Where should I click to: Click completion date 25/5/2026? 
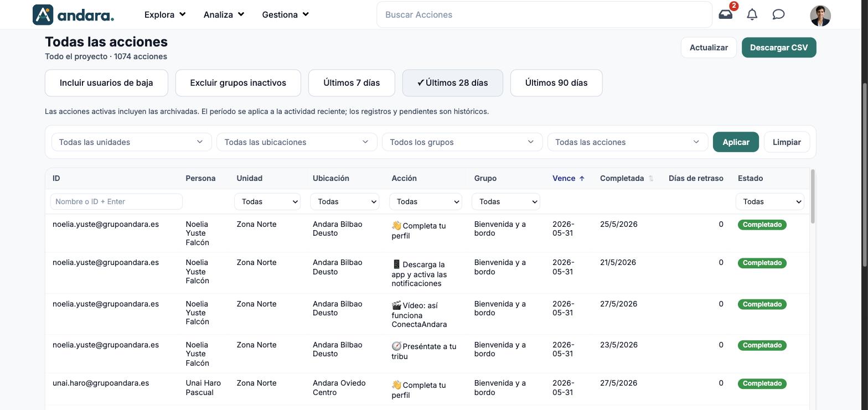point(618,224)
